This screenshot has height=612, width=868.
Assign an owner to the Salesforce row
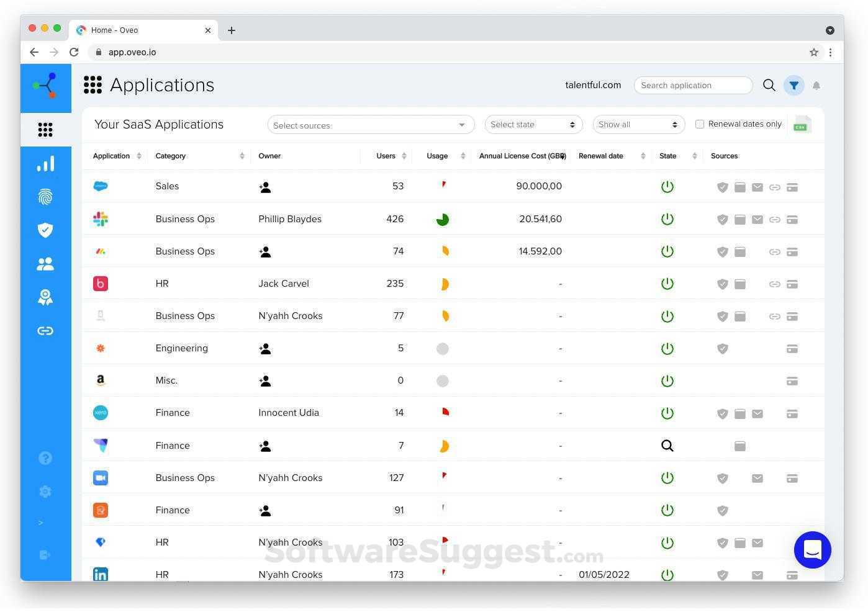tap(265, 187)
